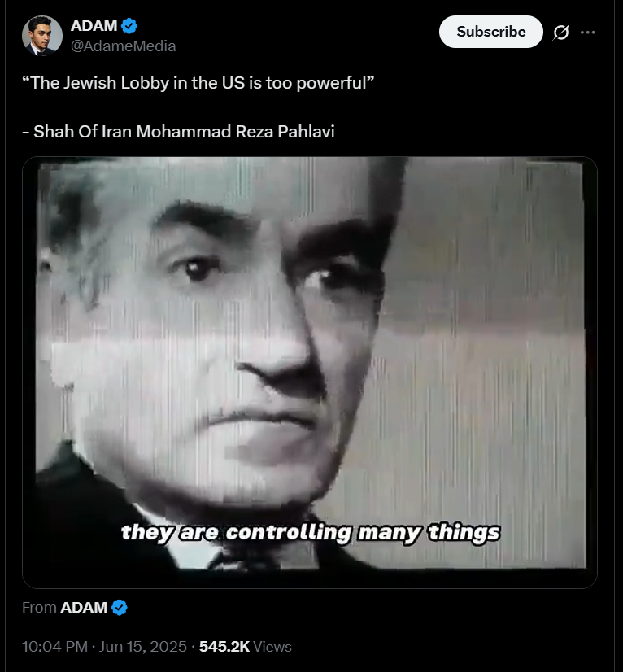Click the 'Views' label
Screen dimensions: 623x672
point(272,646)
